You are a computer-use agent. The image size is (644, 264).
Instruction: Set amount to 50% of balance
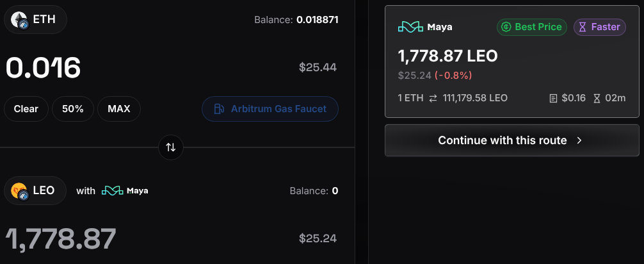click(x=73, y=109)
